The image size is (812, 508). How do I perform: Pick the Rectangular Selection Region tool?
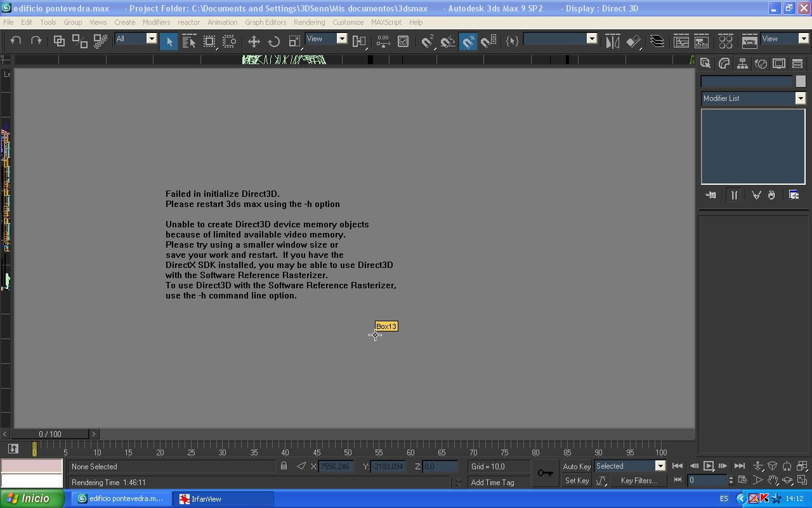point(209,41)
